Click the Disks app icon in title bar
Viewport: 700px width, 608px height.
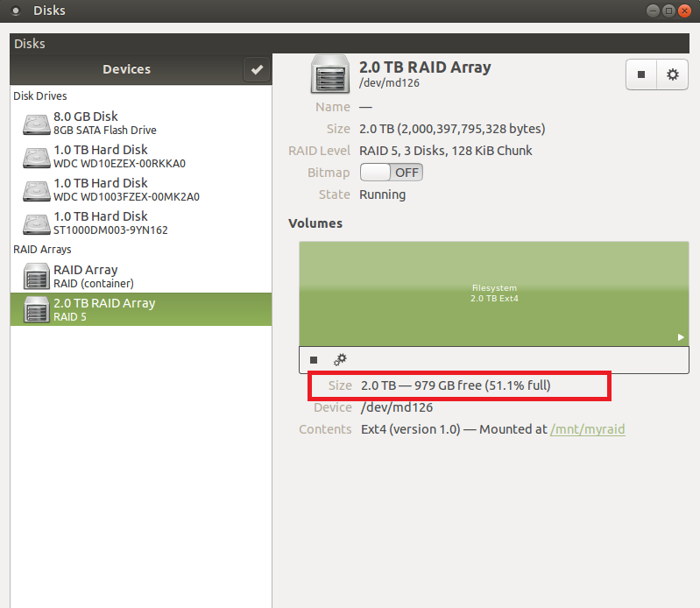[x=16, y=11]
